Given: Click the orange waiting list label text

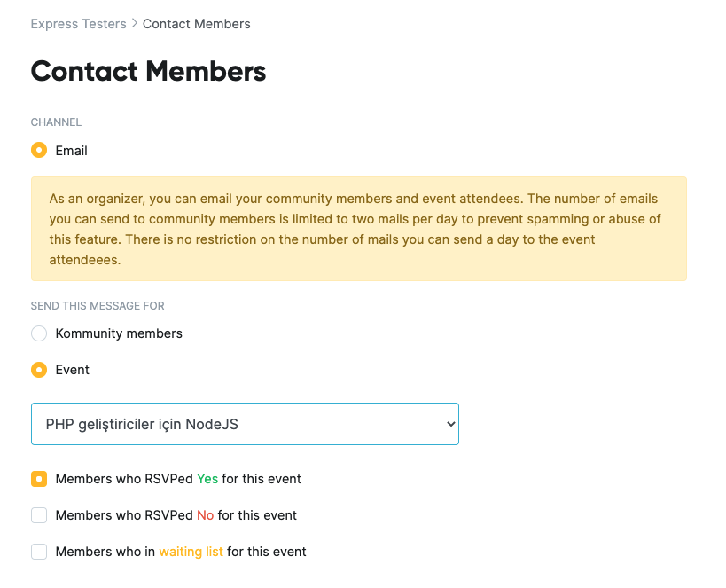Looking at the screenshot, I should point(191,552).
